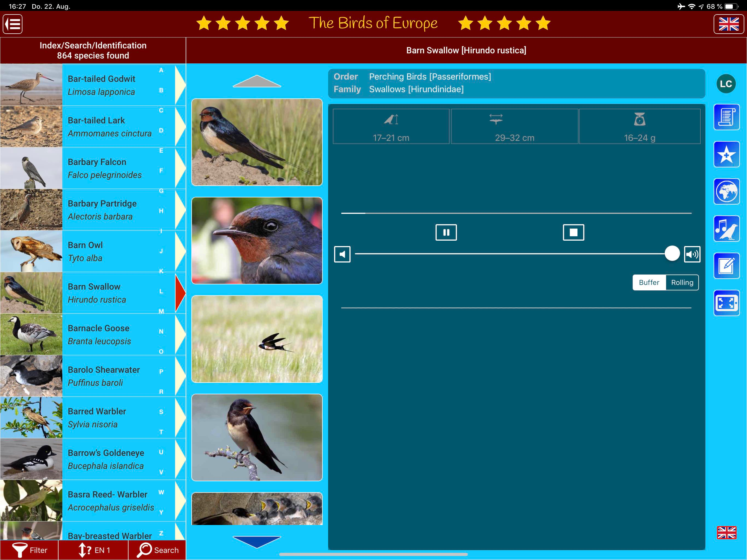The height and width of the screenshot is (560, 747).
Task: Open the distribution globe map icon
Action: coord(726,191)
